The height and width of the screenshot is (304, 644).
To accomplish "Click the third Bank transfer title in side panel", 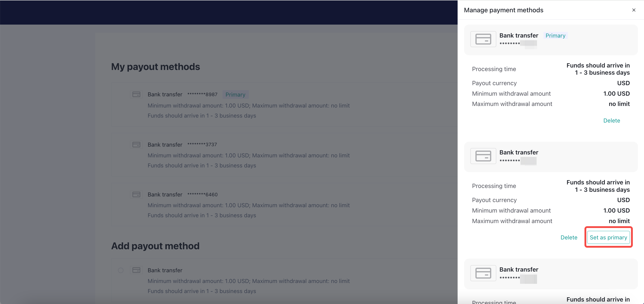I will tap(519, 270).
